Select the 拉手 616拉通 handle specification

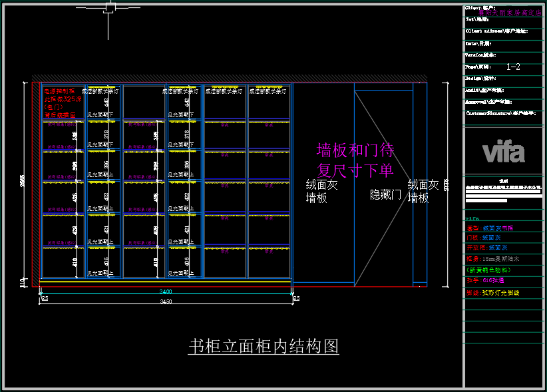[x=486, y=282]
